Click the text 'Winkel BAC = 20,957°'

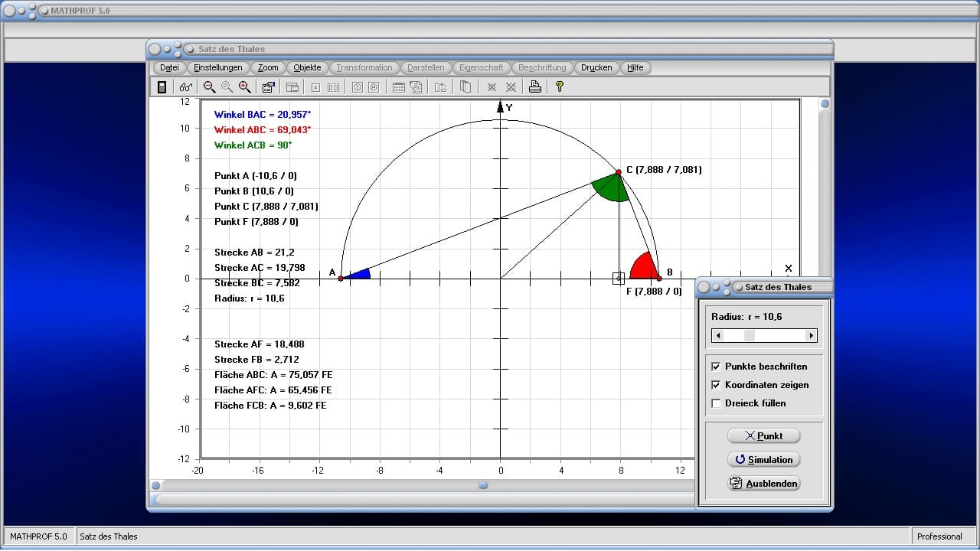[263, 115]
